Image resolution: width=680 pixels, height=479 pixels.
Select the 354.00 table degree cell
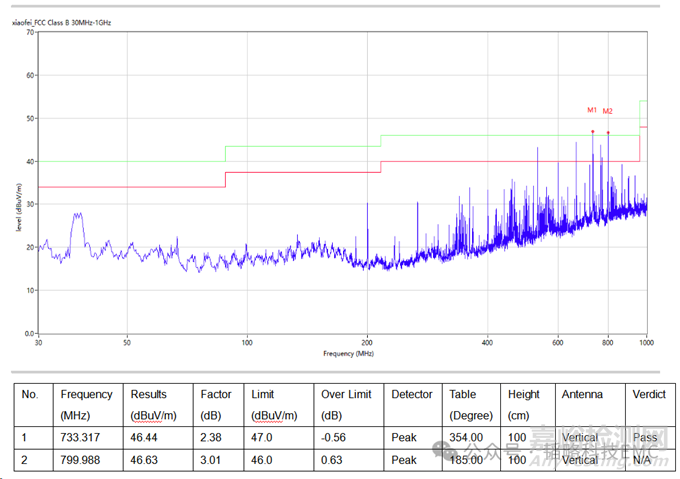pos(467,437)
